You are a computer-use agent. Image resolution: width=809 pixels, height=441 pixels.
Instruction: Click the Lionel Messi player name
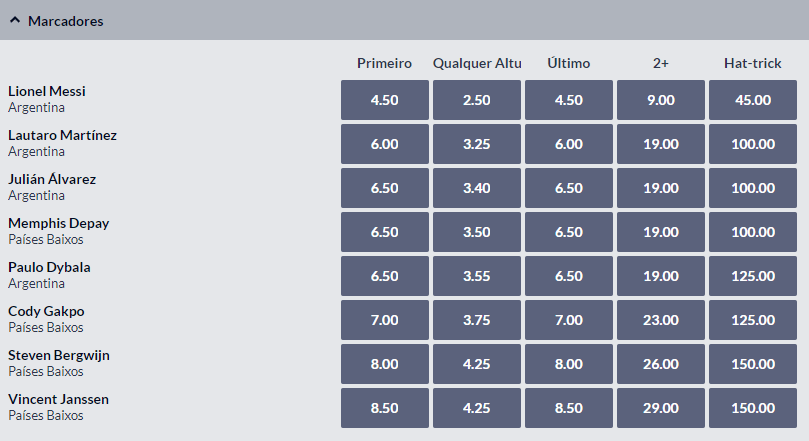[46, 91]
